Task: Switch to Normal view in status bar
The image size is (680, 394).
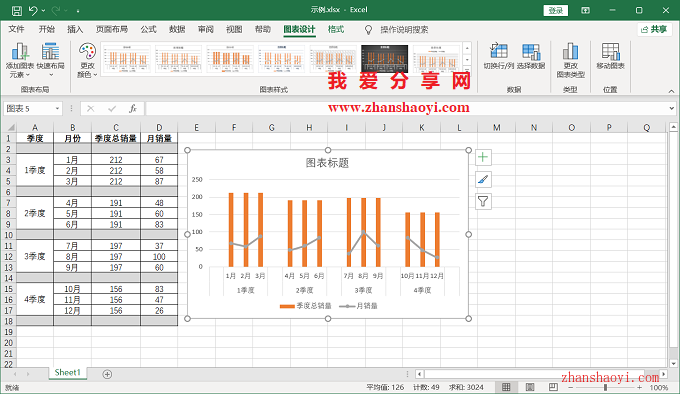Action: [506, 387]
